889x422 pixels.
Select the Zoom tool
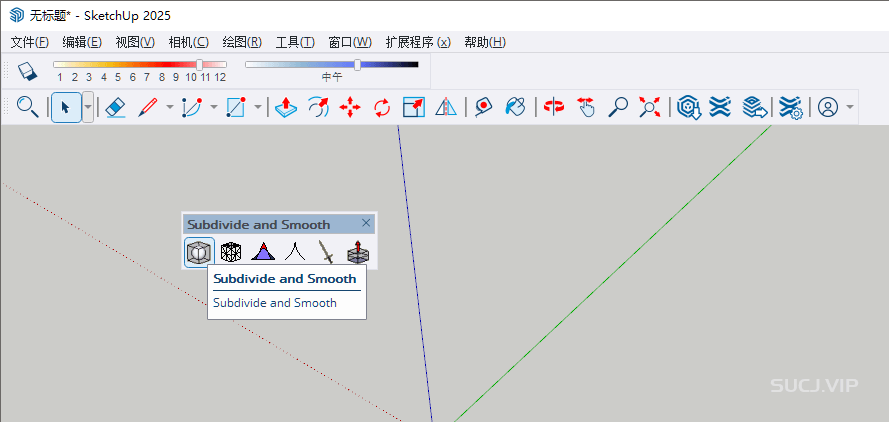618,107
